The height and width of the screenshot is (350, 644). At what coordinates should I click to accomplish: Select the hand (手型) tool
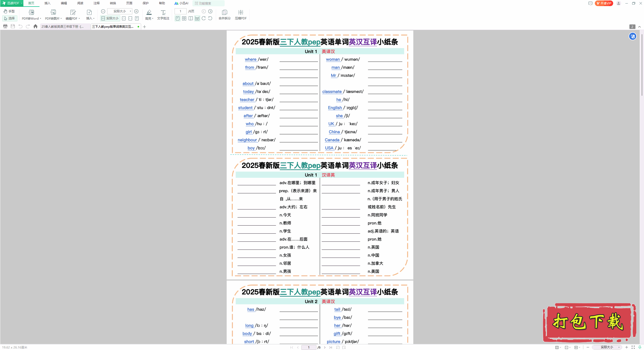coord(9,11)
